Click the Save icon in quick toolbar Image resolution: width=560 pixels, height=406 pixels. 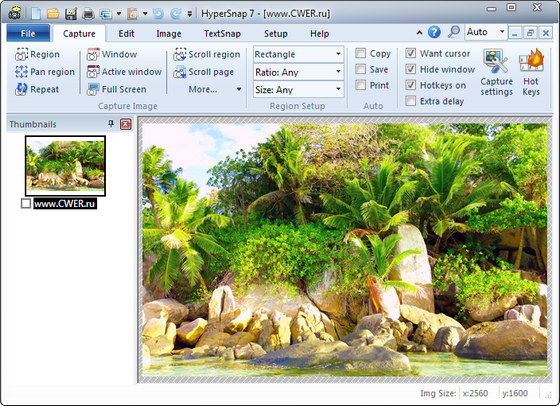[x=71, y=14]
